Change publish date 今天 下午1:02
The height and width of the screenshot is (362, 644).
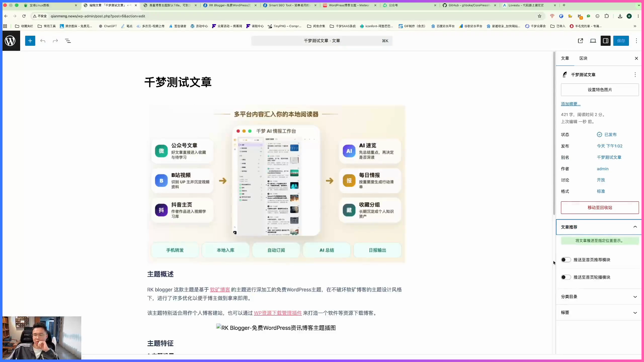pyautogui.click(x=610, y=146)
